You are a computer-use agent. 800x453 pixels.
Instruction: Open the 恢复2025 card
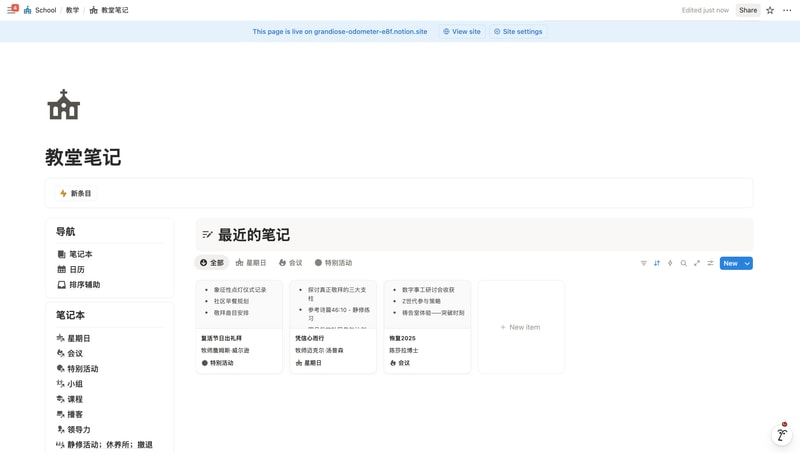click(x=427, y=326)
